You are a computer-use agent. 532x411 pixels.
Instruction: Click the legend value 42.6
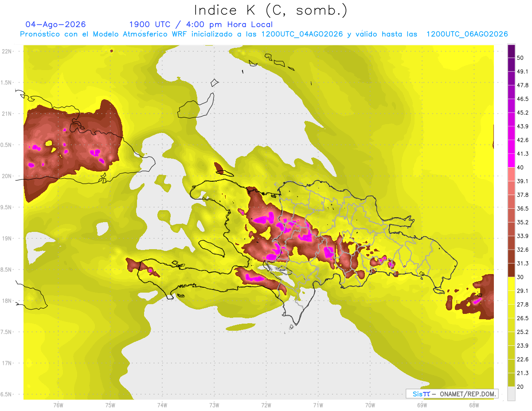pos(523,140)
